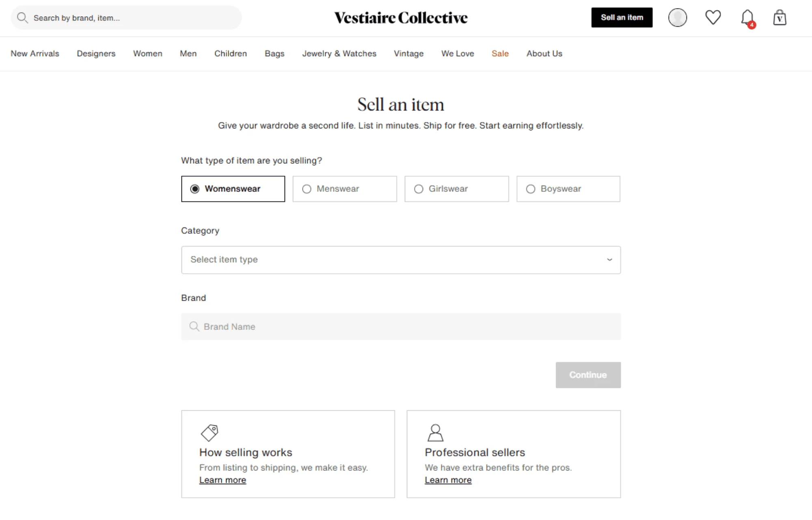Open the wishlist heart icon
The height and width of the screenshot is (520, 812).
pos(713,17)
